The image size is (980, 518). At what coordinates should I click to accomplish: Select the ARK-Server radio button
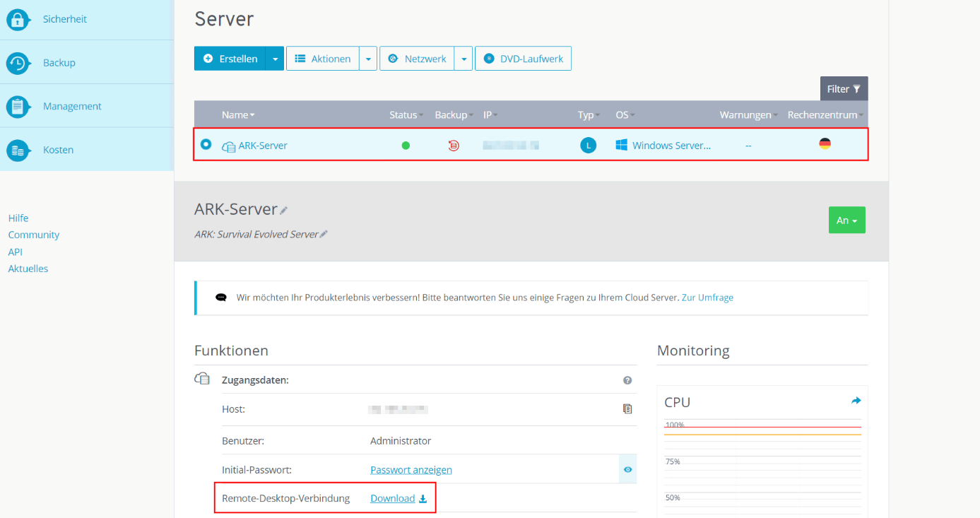click(x=206, y=144)
